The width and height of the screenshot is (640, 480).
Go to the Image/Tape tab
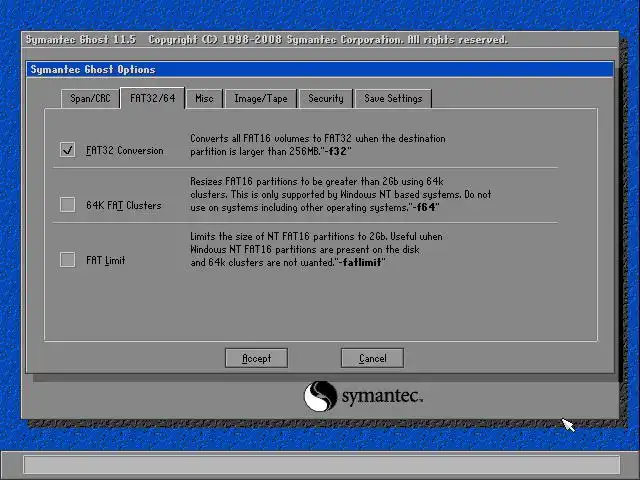[x=261, y=99]
